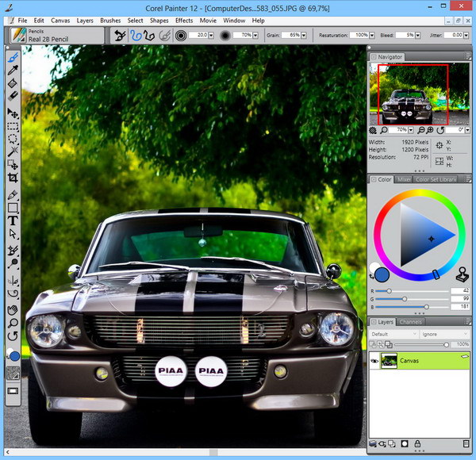Toggle the Navigator panel close checkbox

click(x=373, y=57)
